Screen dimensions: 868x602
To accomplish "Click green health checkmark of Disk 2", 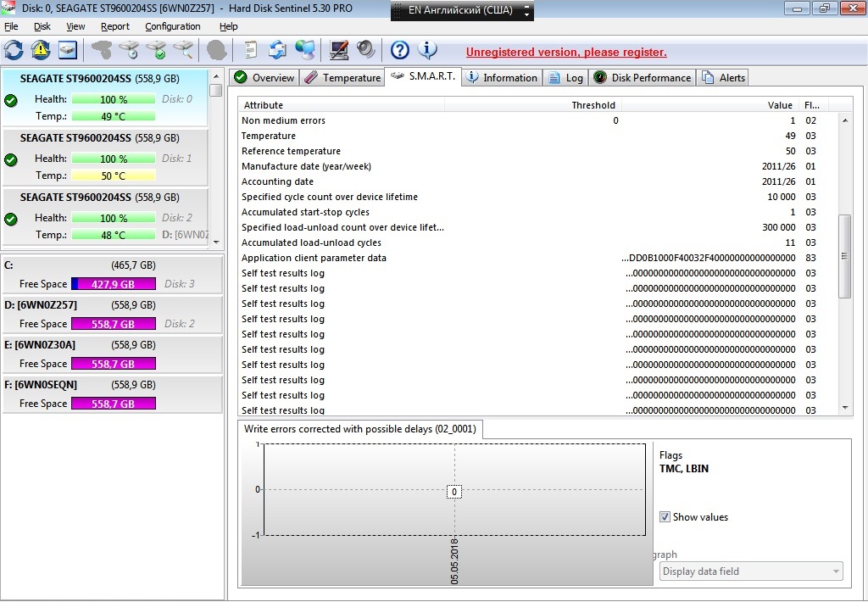I will pos(10,220).
